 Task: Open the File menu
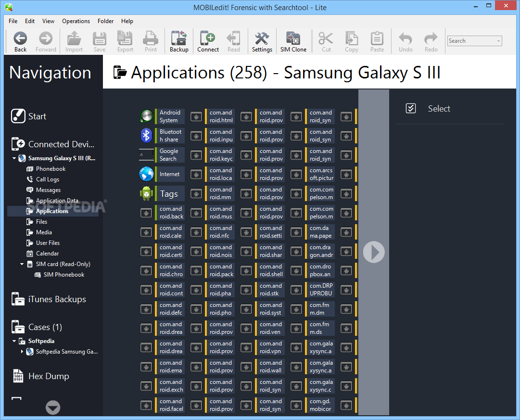[13, 21]
